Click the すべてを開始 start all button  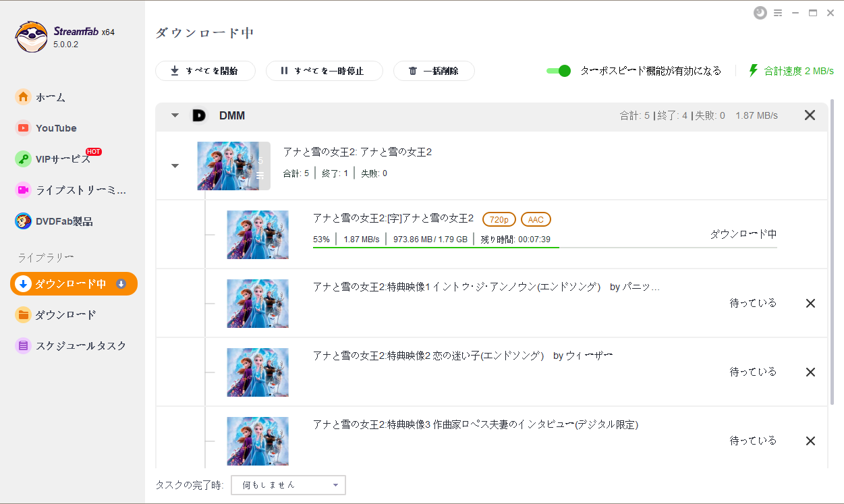click(x=205, y=71)
